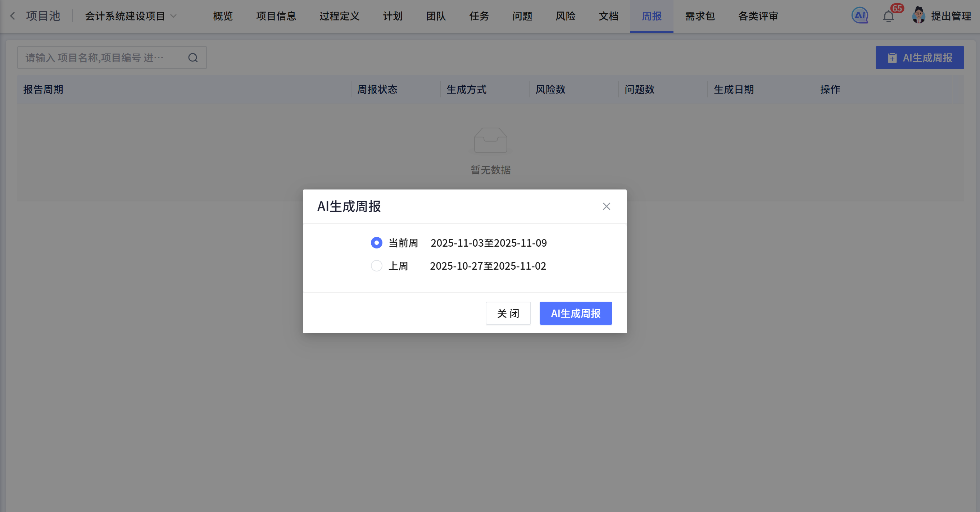
Task: Go to the 需求包 tab
Action: (x=700, y=16)
